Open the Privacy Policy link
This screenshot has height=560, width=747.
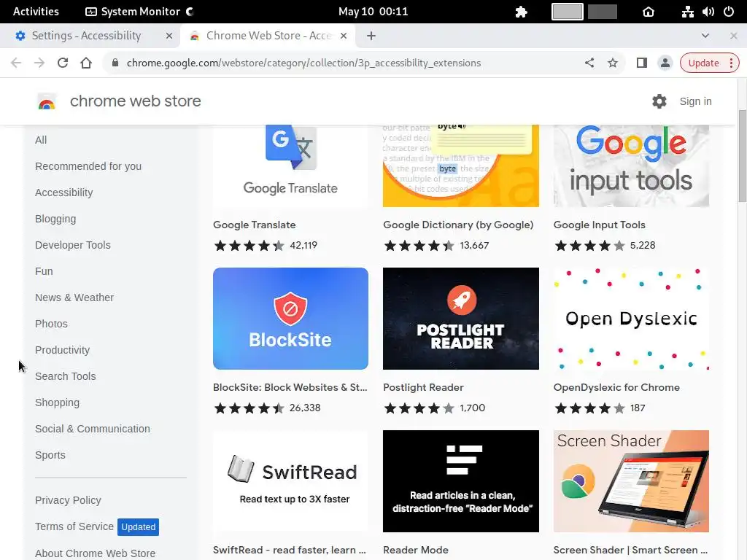point(68,500)
